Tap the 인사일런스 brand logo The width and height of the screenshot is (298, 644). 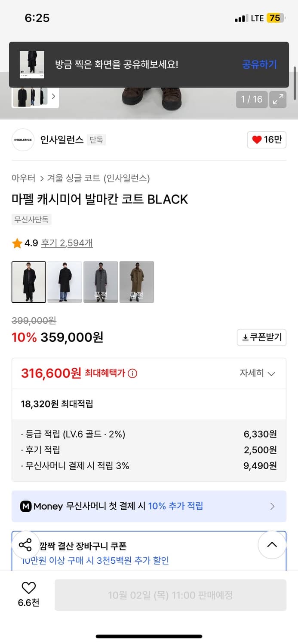pos(23,140)
